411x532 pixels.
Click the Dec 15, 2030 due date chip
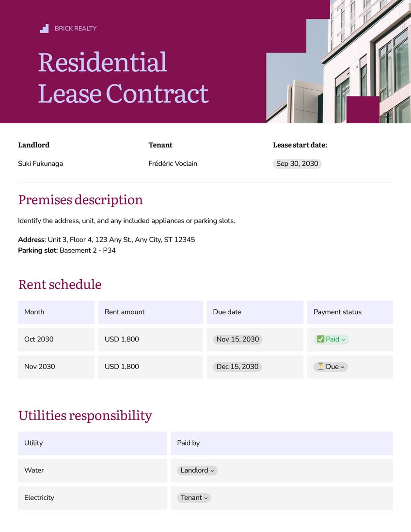point(237,367)
